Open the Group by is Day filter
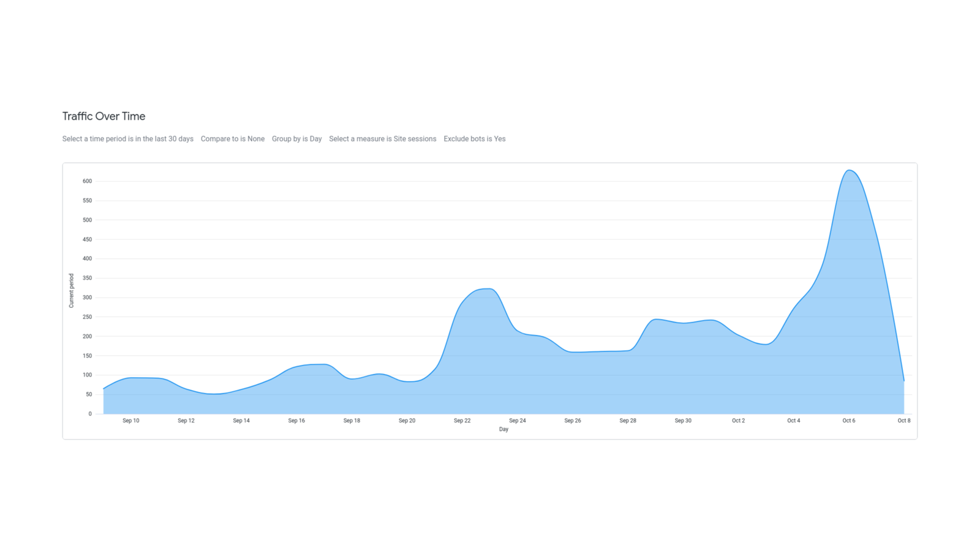Image resolution: width=980 pixels, height=551 pixels. pos(297,139)
